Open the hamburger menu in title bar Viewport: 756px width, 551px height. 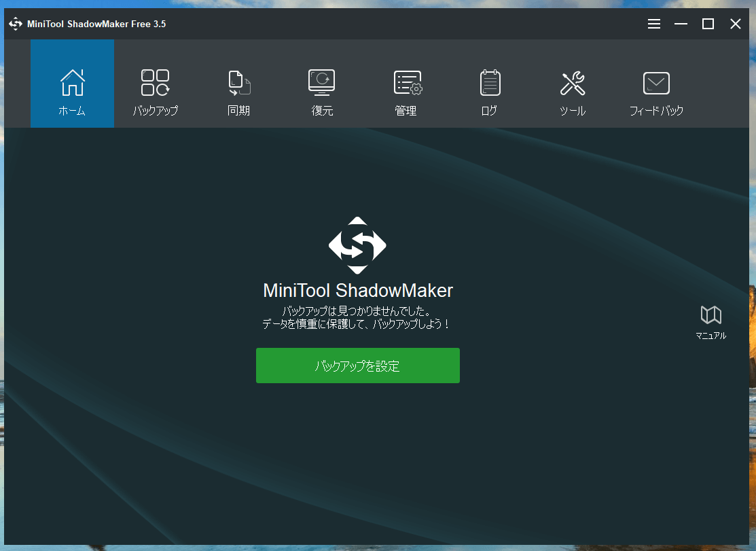coord(654,24)
